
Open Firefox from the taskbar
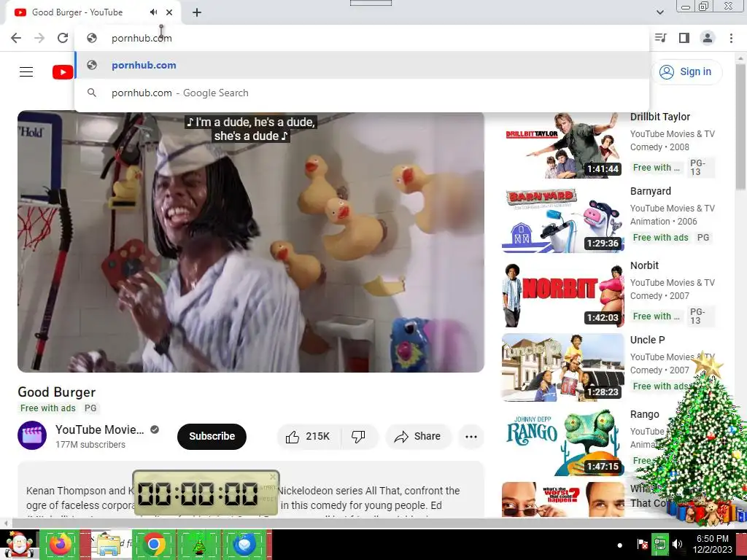61,545
